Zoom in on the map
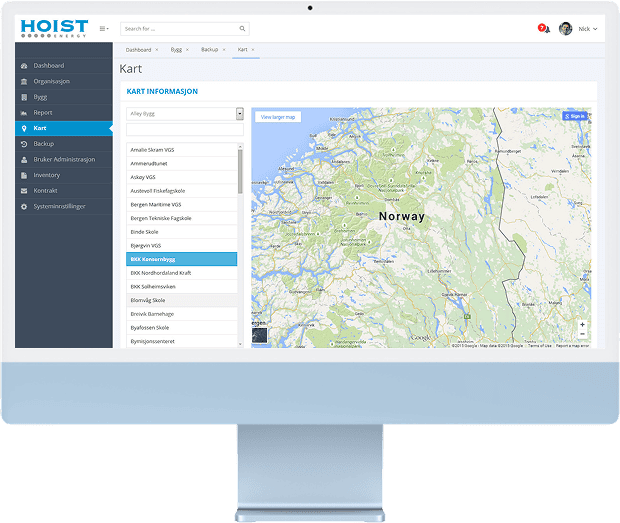 [582, 324]
